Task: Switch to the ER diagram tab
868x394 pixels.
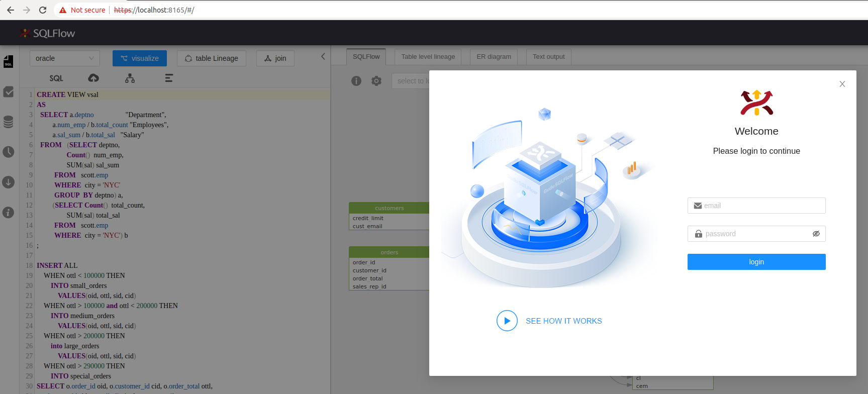Action: tap(494, 57)
